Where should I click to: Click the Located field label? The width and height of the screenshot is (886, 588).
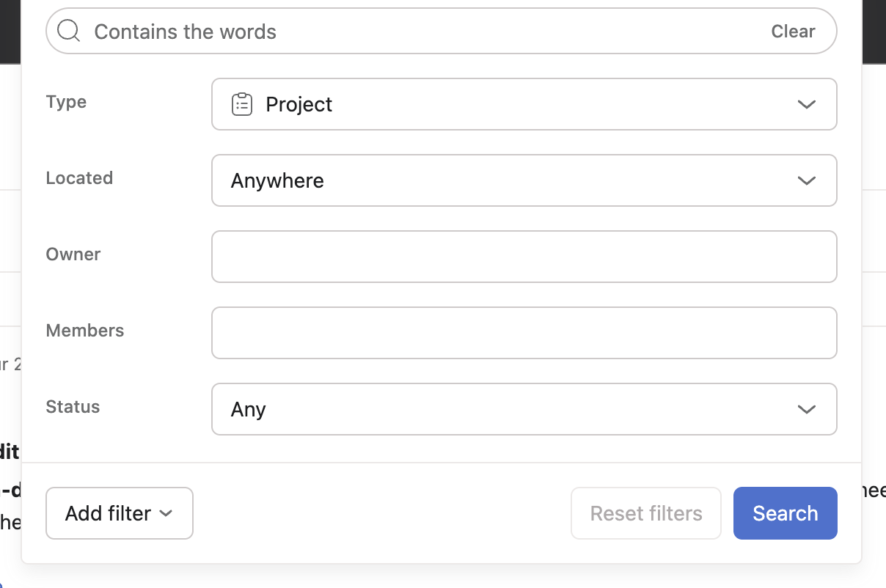[x=79, y=178]
